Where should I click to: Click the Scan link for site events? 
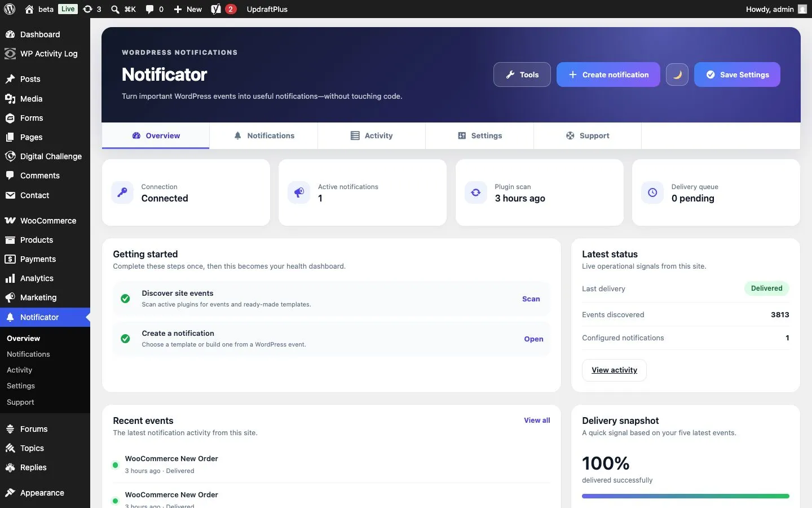point(531,299)
